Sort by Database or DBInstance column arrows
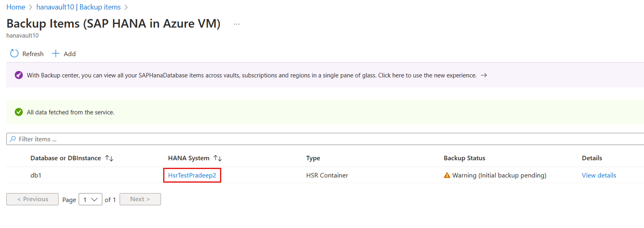The height and width of the screenshot is (228, 644). point(109,158)
